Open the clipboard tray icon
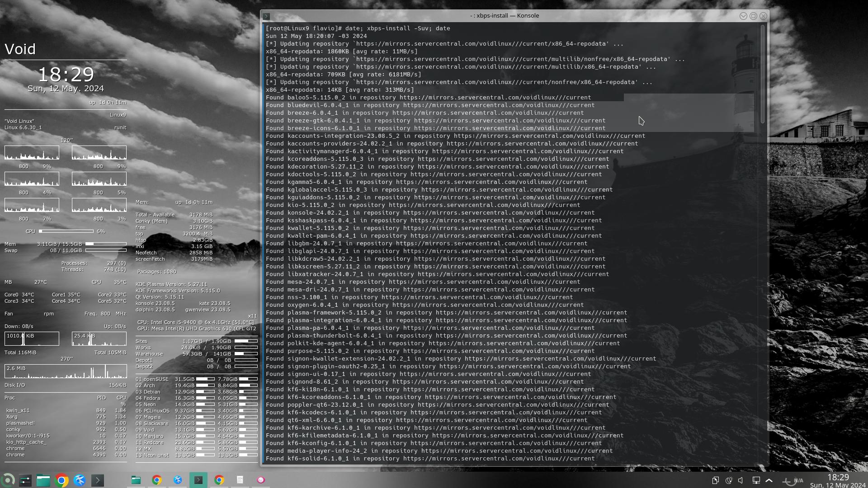 tap(716, 480)
